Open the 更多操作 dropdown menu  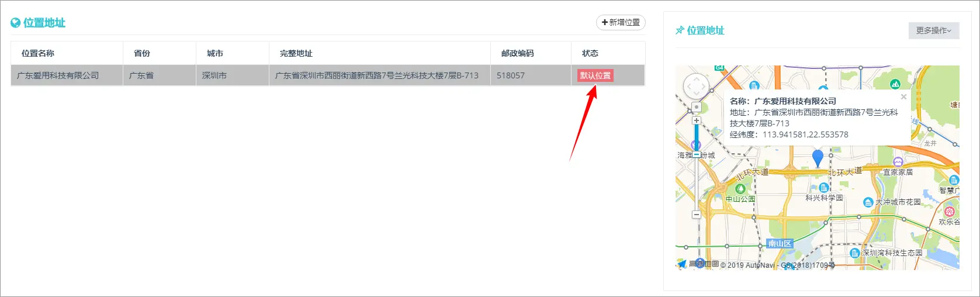[933, 30]
